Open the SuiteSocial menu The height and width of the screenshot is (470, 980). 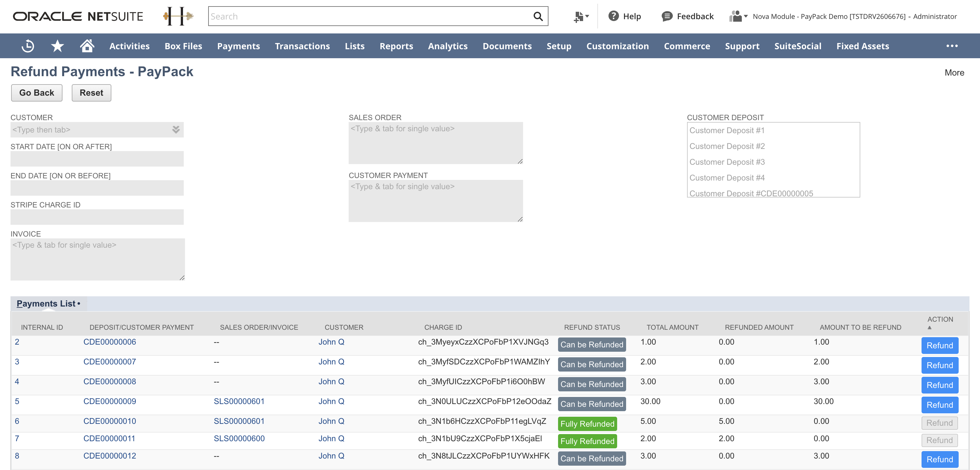click(x=798, y=46)
